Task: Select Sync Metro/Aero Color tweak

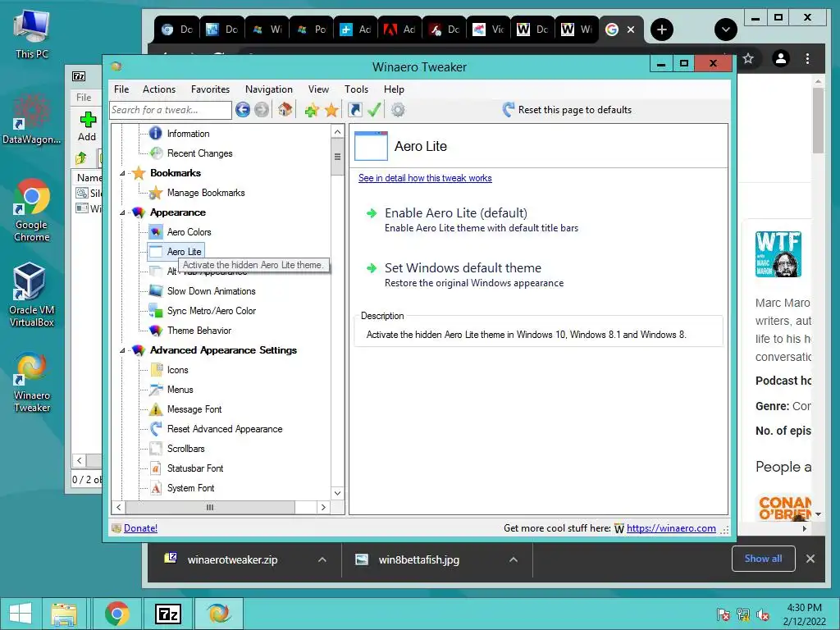Action: [211, 311]
